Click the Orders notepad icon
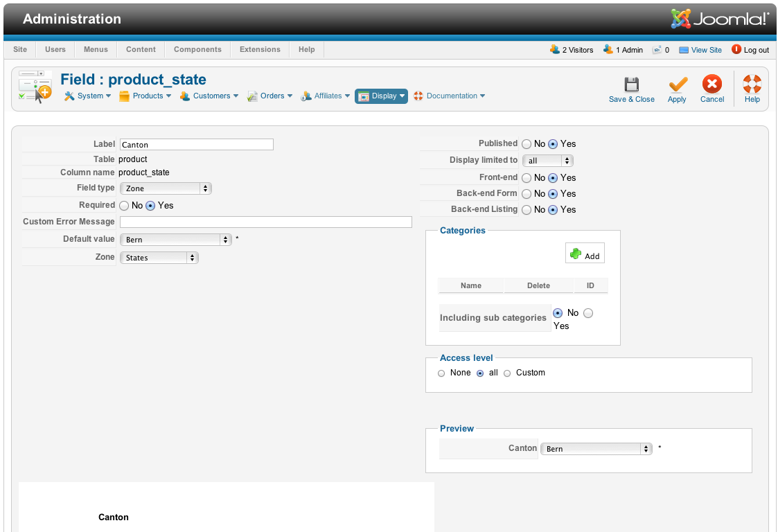778x532 pixels. tap(252, 96)
